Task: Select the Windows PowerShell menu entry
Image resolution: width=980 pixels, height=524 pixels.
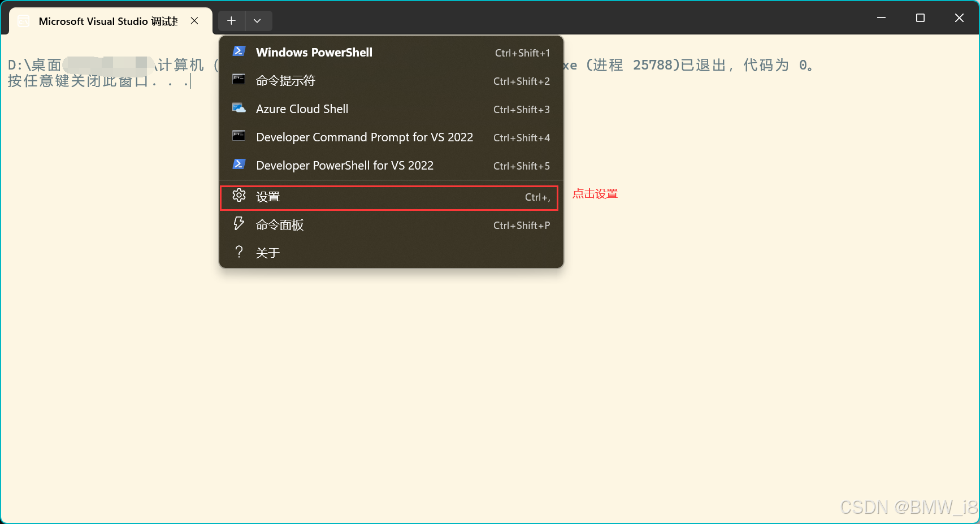Action: [391, 53]
